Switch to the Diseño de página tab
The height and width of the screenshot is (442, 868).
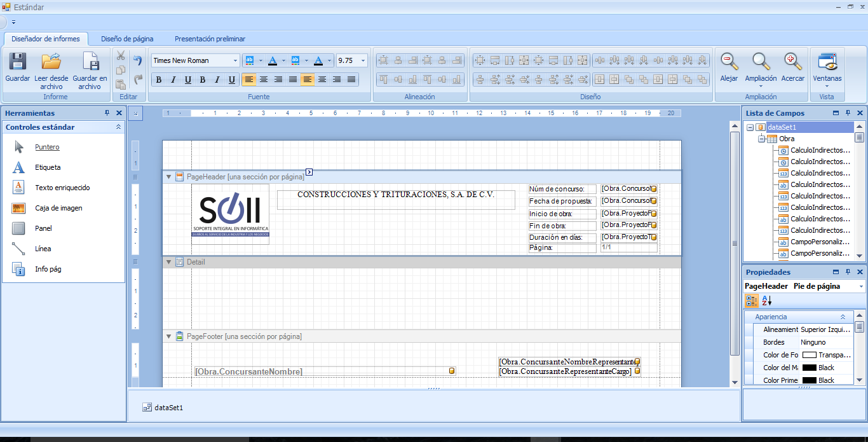click(x=127, y=39)
